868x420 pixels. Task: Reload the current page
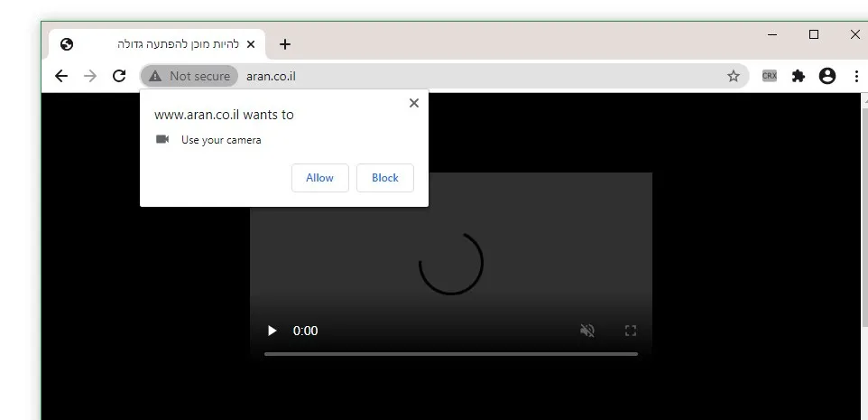(x=119, y=76)
